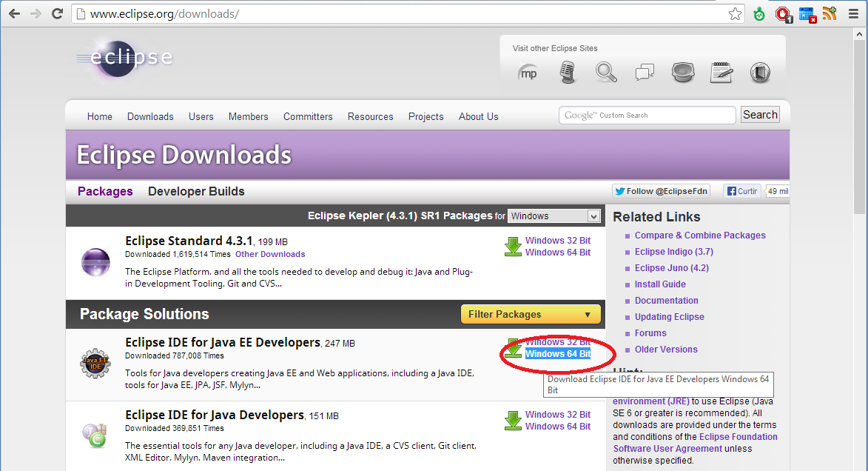The width and height of the screenshot is (868, 471).
Task: Open the Projects menu item
Action: coord(426,116)
